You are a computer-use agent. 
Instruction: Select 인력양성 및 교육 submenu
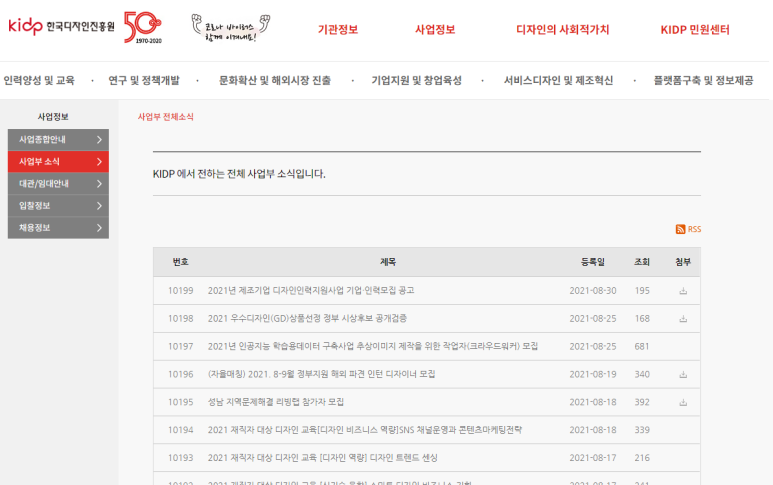point(39,80)
